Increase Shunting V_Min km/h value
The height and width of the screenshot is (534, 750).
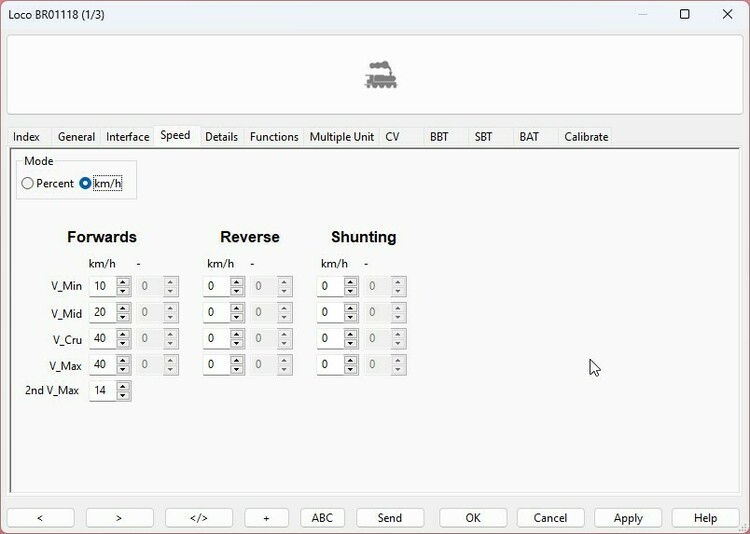(350, 282)
